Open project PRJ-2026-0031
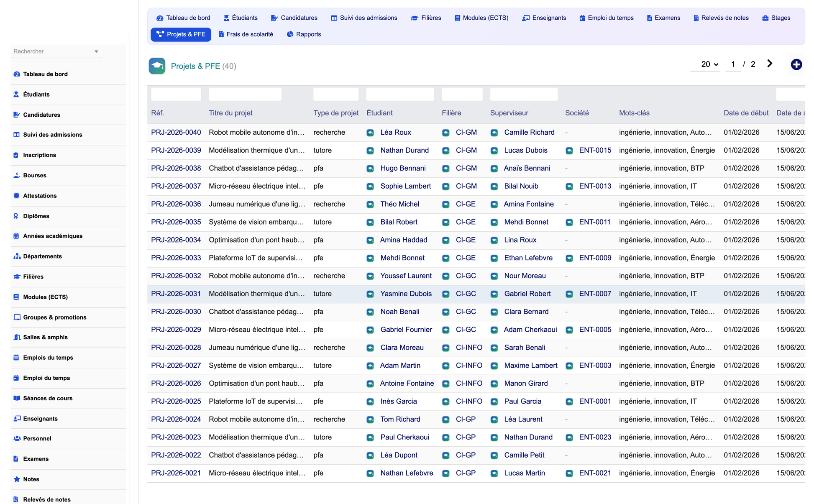 176,294
